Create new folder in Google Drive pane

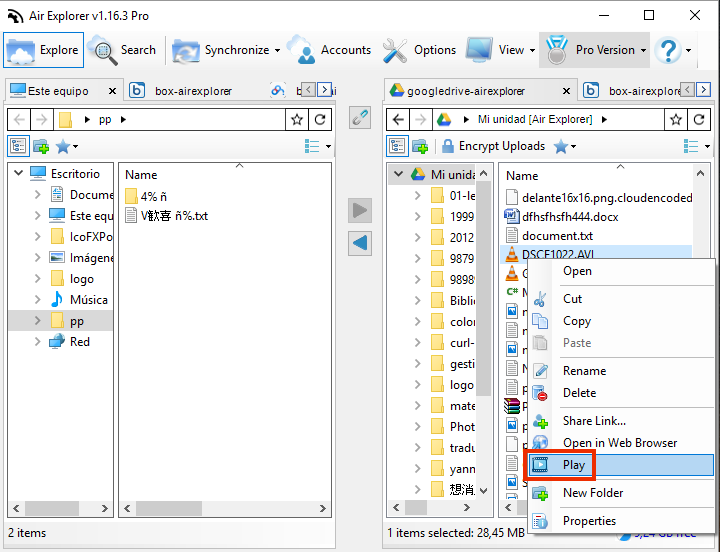(420, 147)
